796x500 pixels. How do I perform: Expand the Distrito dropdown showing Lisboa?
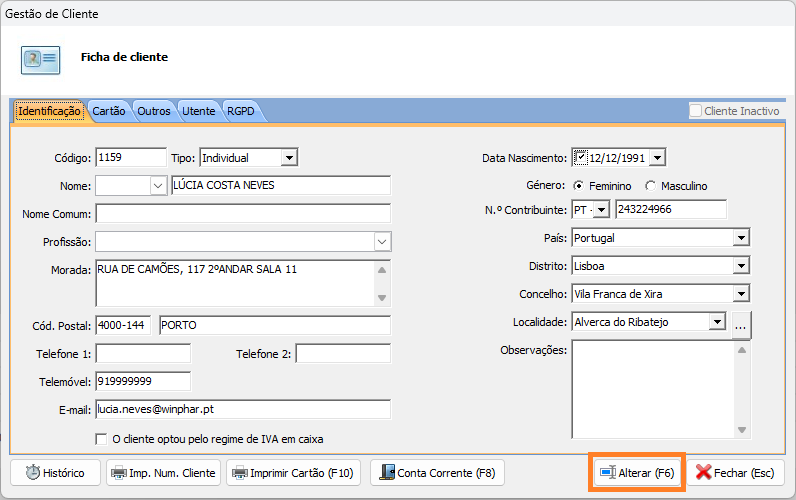740,266
